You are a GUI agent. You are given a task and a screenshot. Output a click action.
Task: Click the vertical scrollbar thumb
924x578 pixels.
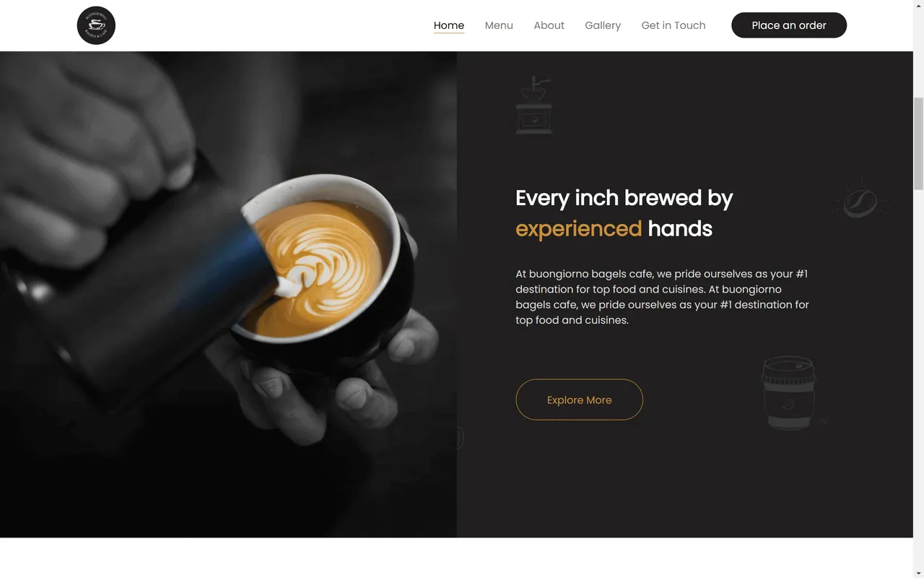(x=918, y=142)
